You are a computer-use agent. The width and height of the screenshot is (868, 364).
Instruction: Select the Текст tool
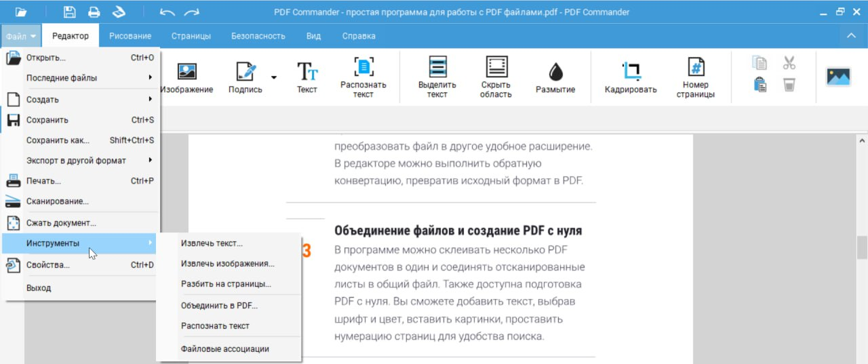coord(307,78)
